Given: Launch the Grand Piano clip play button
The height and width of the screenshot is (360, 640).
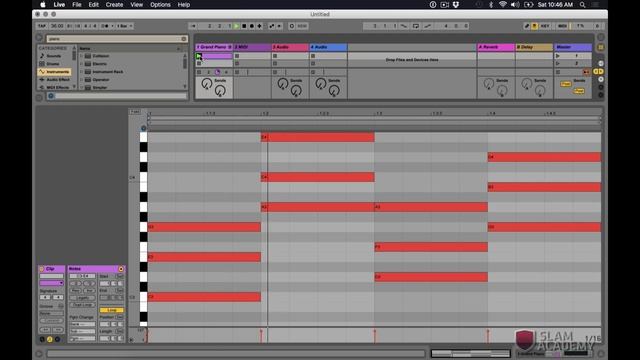Looking at the screenshot, I should pos(199,56).
